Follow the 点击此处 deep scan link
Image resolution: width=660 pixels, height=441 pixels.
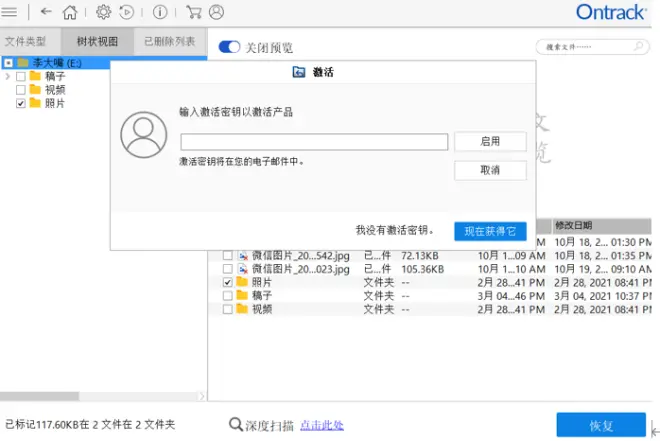click(x=322, y=425)
